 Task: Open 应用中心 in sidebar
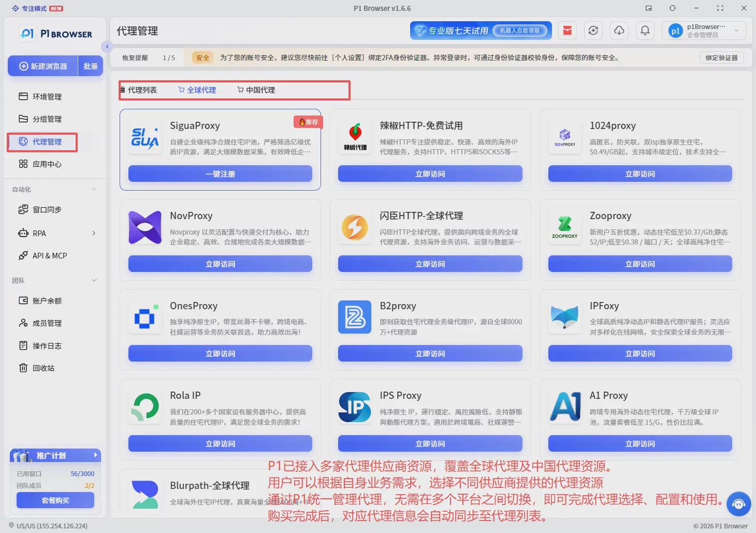(40, 164)
